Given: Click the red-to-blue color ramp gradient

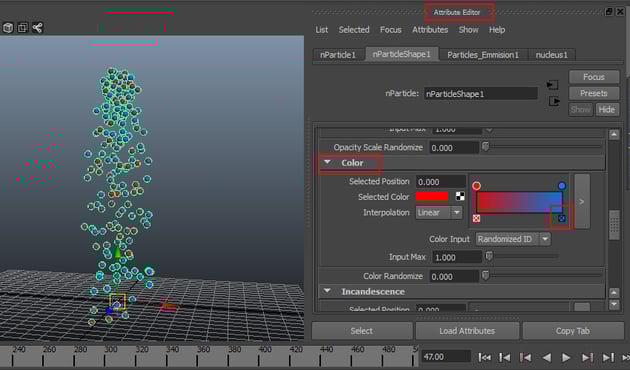Looking at the screenshot, I should [520, 202].
